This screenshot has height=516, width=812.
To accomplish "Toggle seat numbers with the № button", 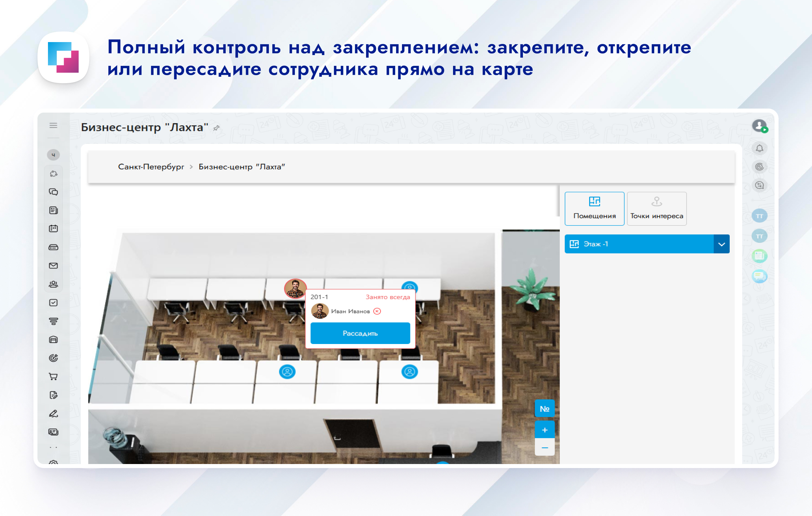I will click(545, 409).
